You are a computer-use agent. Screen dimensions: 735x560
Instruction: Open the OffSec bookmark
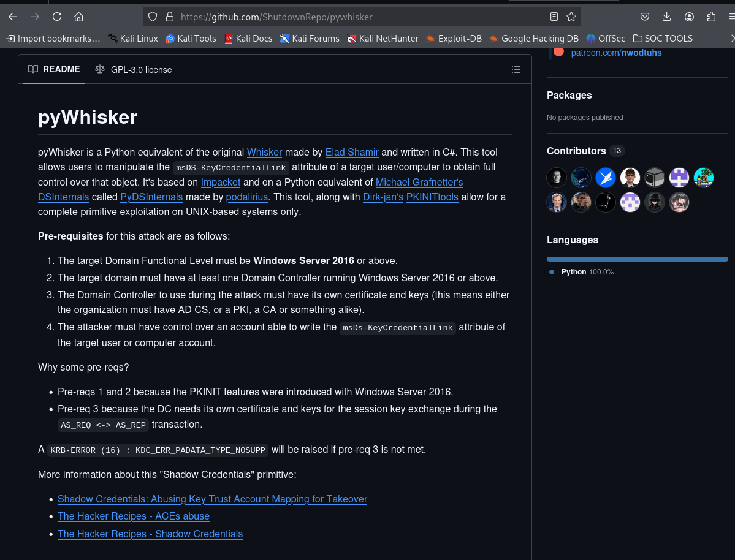tap(606, 39)
